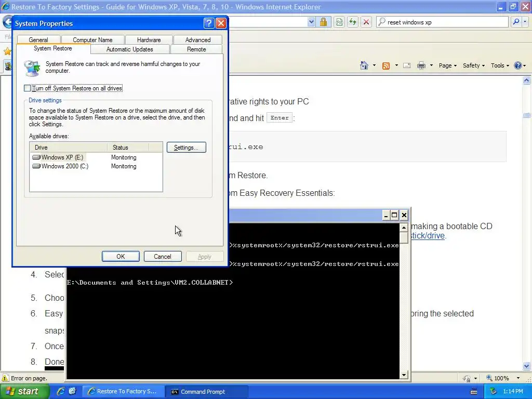Click the Status column header
The width and height of the screenshot is (532, 399).
coord(128,147)
